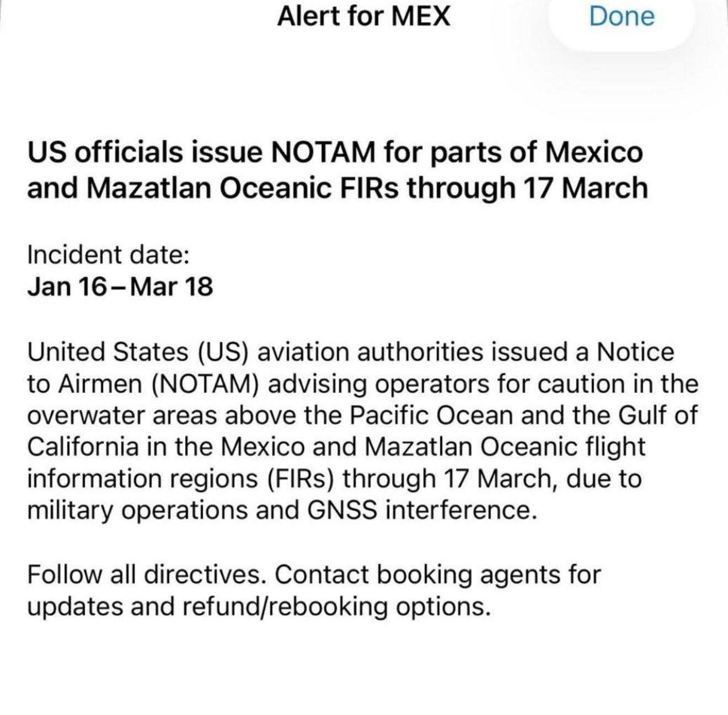Viewport: 728px width, 715px height.
Task: Click the "Jan 16" start date
Action: (x=67, y=287)
